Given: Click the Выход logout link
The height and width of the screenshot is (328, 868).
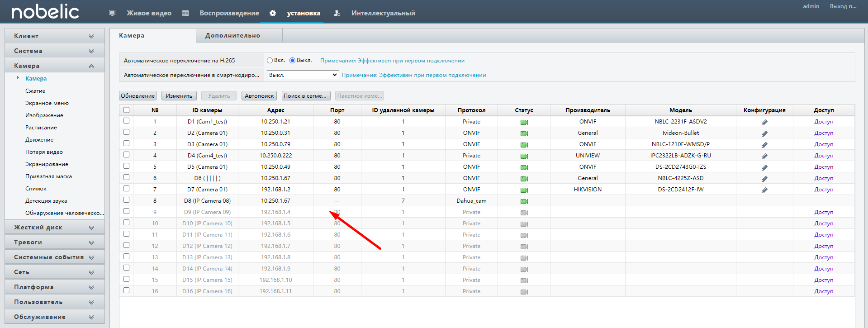Looking at the screenshot, I should tap(843, 6).
